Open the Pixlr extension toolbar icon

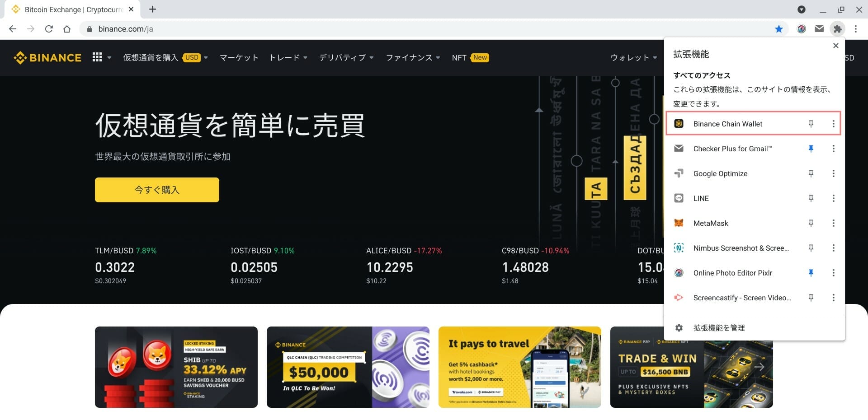click(802, 29)
